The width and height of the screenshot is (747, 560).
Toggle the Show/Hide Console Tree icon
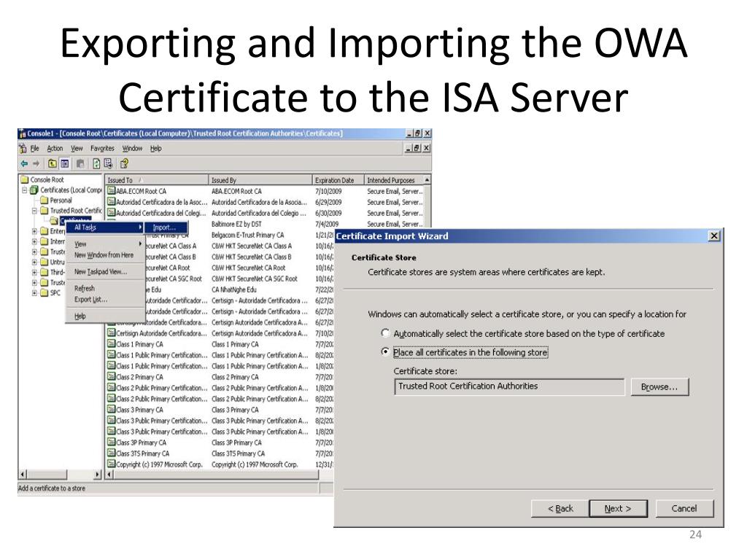(x=65, y=164)
